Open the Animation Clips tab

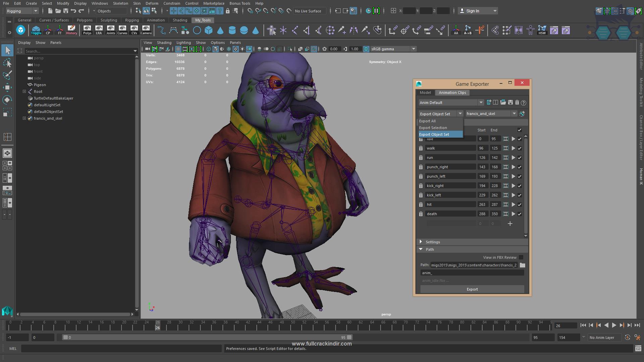coord(452,93)
